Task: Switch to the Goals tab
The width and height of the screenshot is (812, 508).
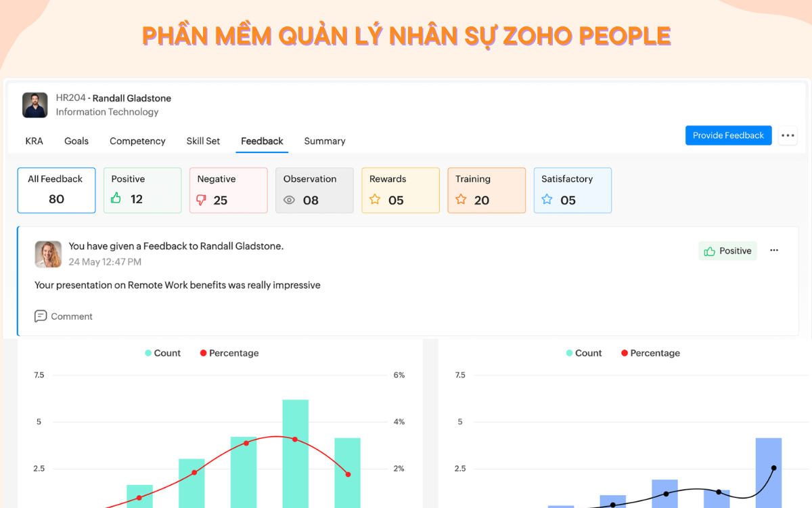Action: point(76,141)
